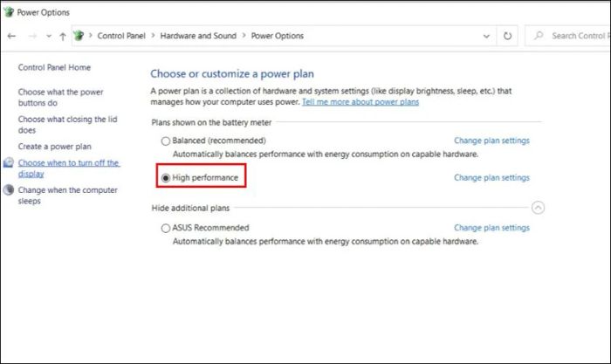Click the moon icon next to computer sleeps
The image size is (611, 364).
point(9,189)
